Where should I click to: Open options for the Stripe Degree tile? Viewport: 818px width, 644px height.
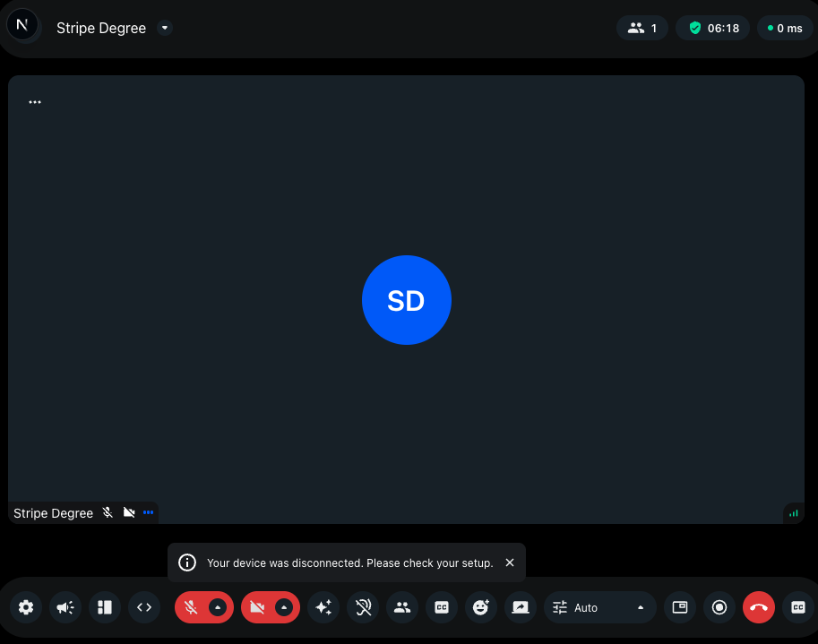(x=148, y=512)
